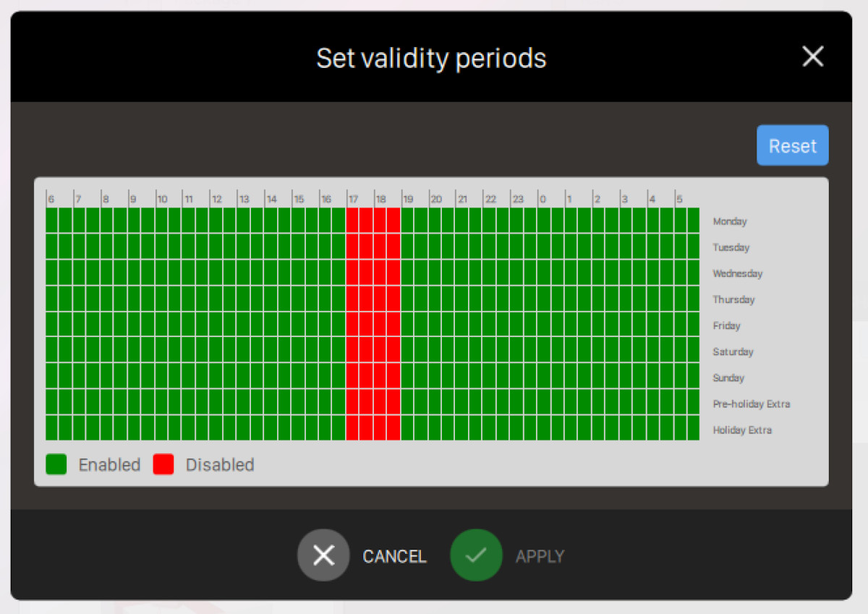868x614 pixels.
Task: Click the green Apply checkmark circle icon
Action: (476, 555)
